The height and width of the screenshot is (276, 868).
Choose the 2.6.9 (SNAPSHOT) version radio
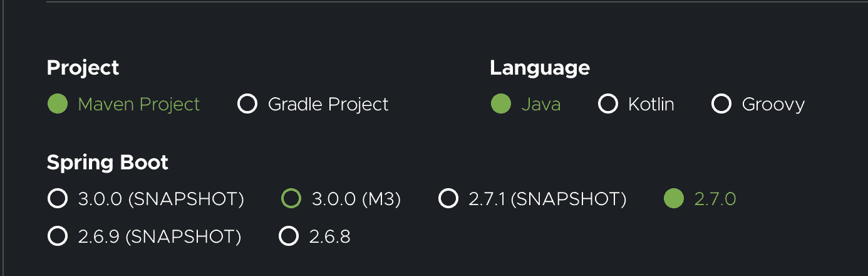coord(58,236)
